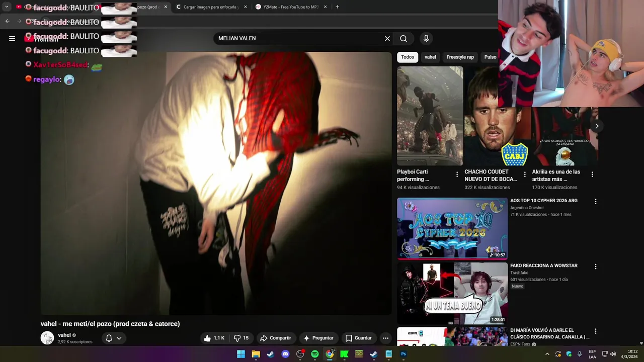The height and width of the screenshot is (362, 644).
Task: Show hidden system tray icons
Action: click(x=547, y=354)
